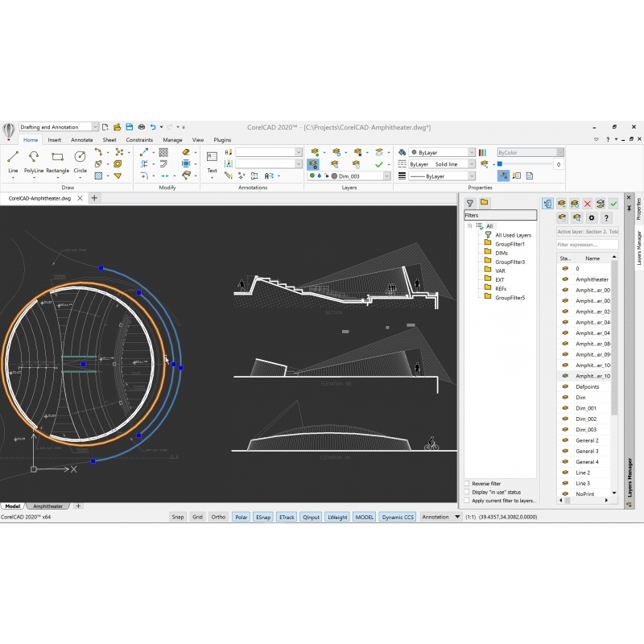Collapse the All filters tree node
Screen dimensions: 644x644
(469, 226)
